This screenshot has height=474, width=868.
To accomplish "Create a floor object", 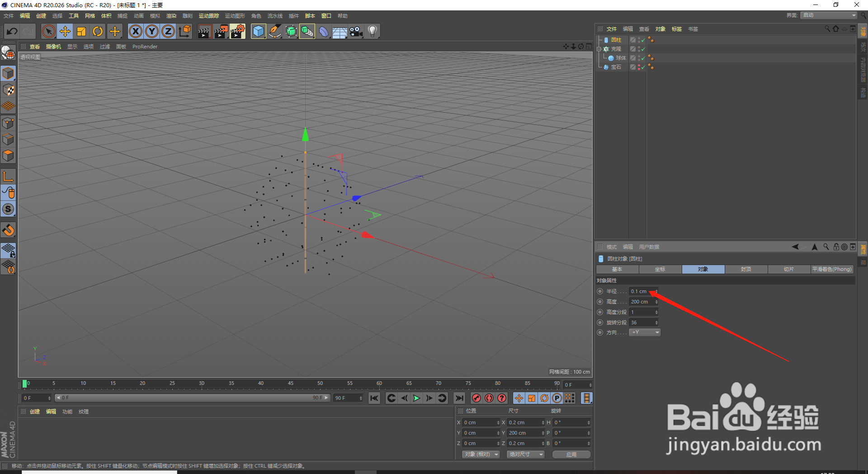I will click(x=340, y=32).
